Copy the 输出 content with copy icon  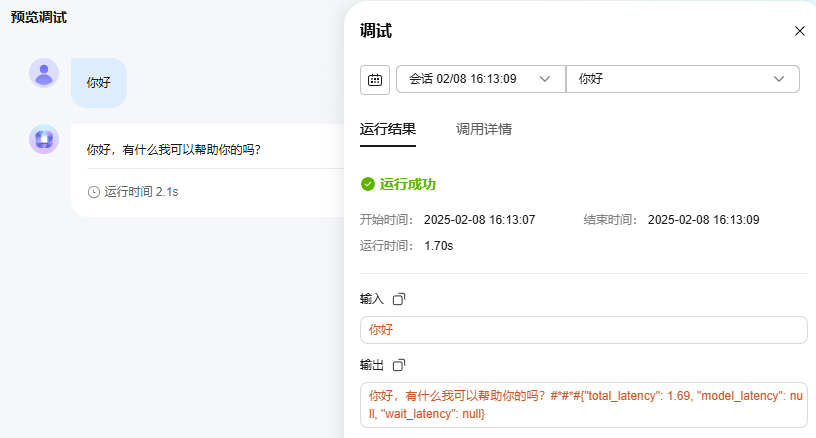[399, 365]
